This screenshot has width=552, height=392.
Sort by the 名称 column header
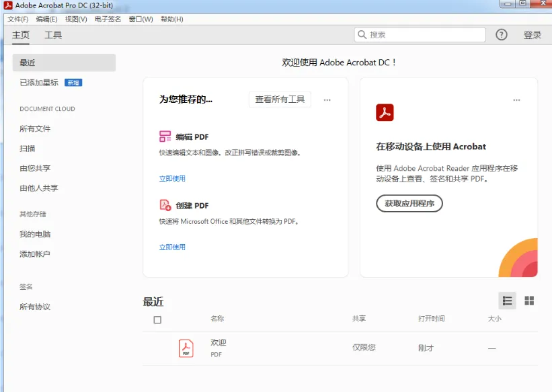click(x=217, y=319)
